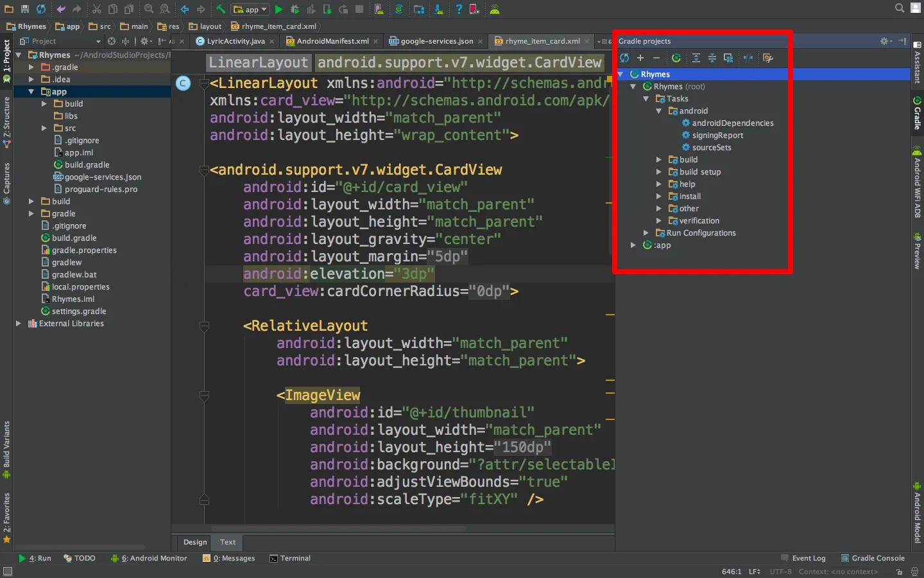The image size is (924, 578).
Task: Click the editor's horizontal scrollbar
Action: (339, 529)
